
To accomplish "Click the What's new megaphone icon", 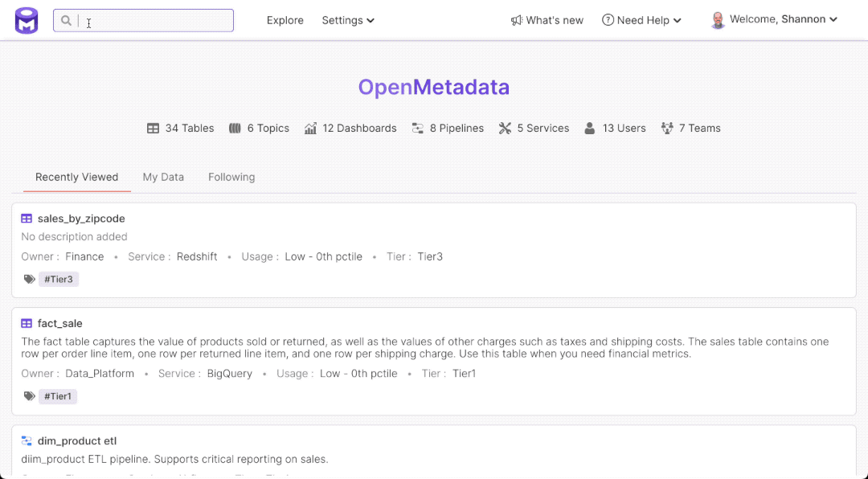I will pyautogui.click(x=518, y=19).
